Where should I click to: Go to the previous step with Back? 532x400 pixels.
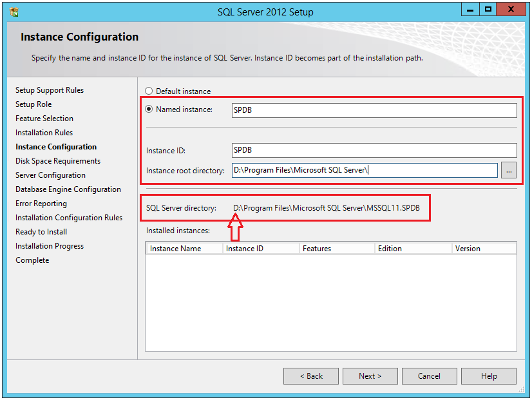click(x=311, y=376)
